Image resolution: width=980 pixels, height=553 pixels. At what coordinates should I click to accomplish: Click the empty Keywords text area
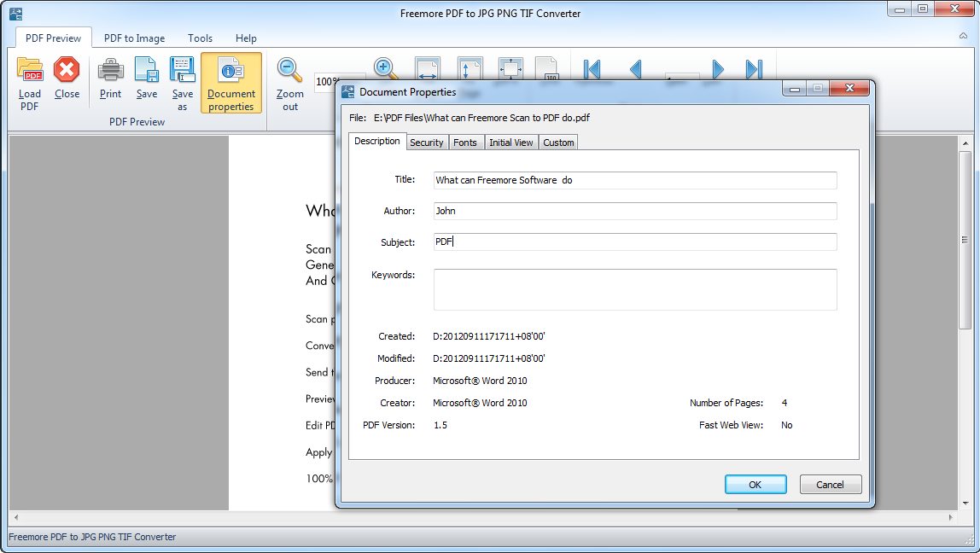point(635,289)
